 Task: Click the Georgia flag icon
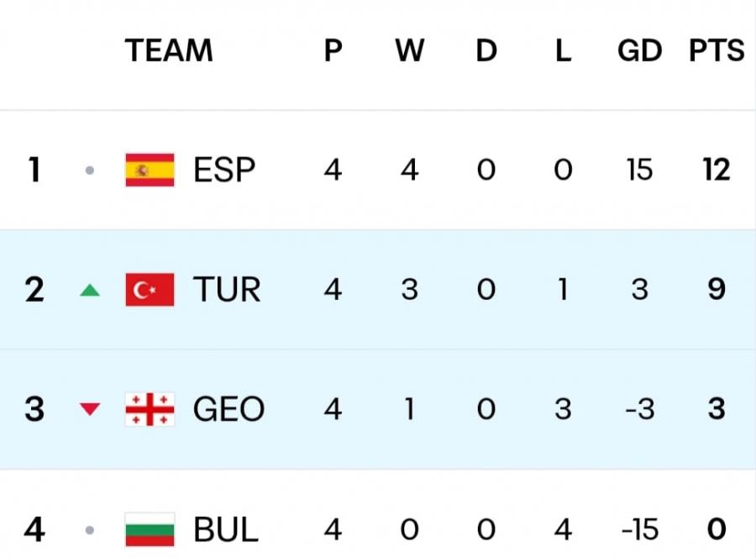click(150, 409)
